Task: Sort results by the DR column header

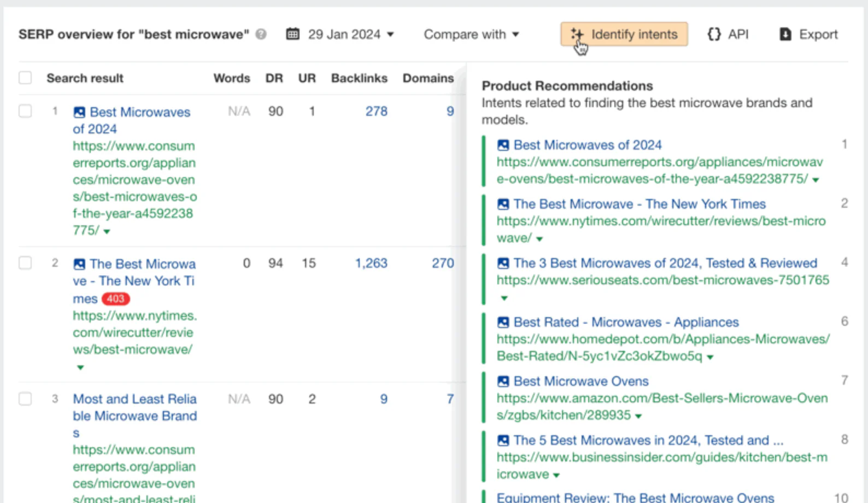Action: pos(274,78)
